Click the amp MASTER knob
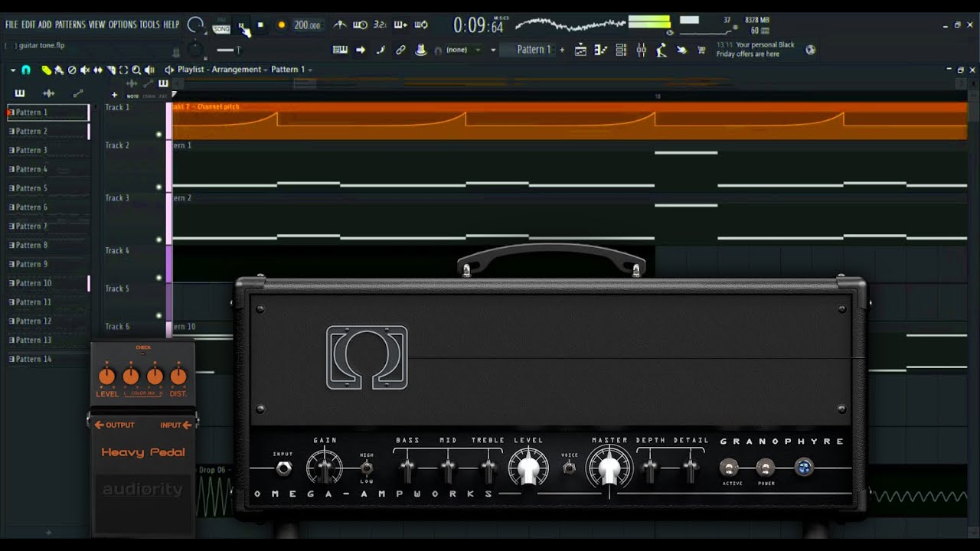The image size is (980, 551). pos(609,467)
